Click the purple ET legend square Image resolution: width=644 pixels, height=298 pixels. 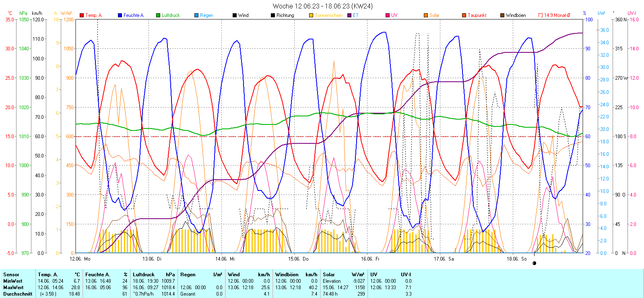[x=349, y=15]
